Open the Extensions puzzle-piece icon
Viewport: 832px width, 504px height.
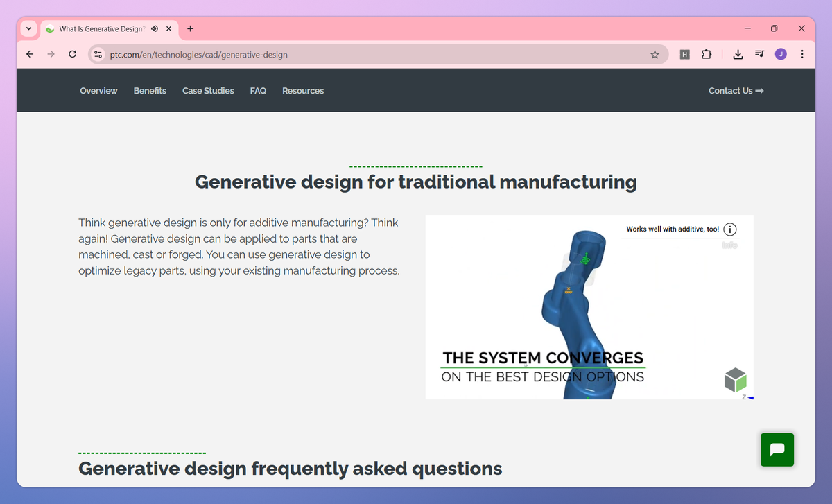click(x=707, y=53)
